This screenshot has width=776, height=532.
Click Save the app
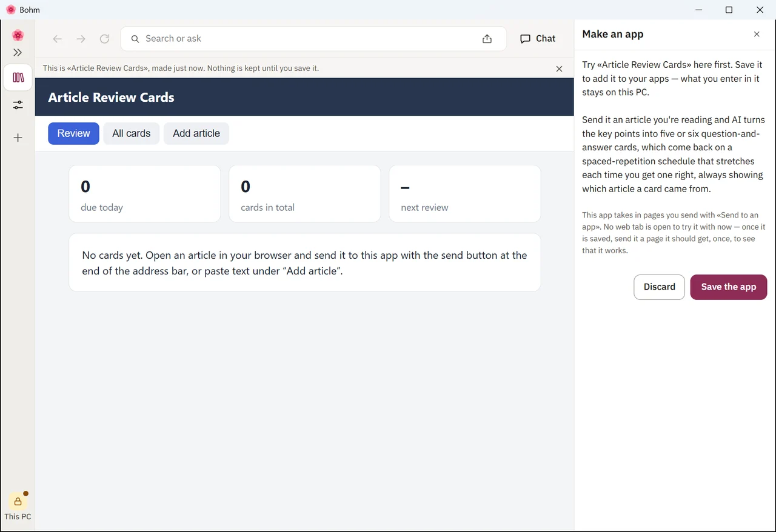(x=728, y=287)
